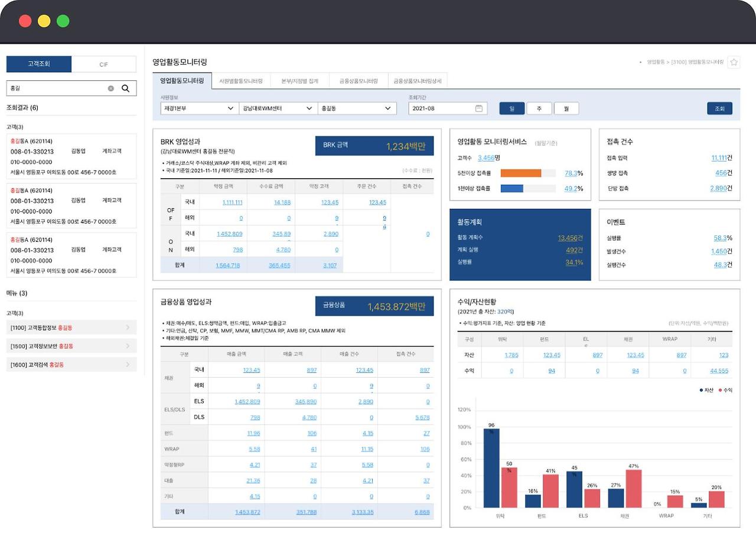The image size is (756, 537).
Task: Click the blue 1천이상 접촉률 progress bar
Action: 512,189
